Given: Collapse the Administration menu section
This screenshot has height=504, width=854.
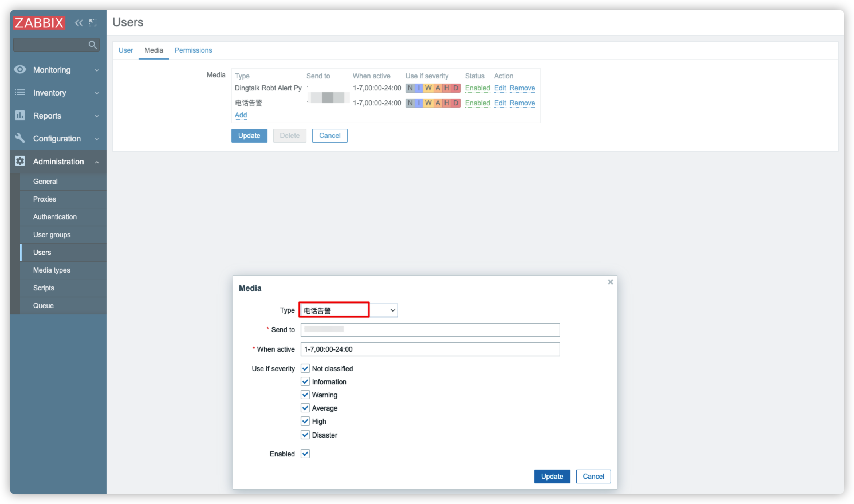Looking at the screenshot, I should 97,162.
